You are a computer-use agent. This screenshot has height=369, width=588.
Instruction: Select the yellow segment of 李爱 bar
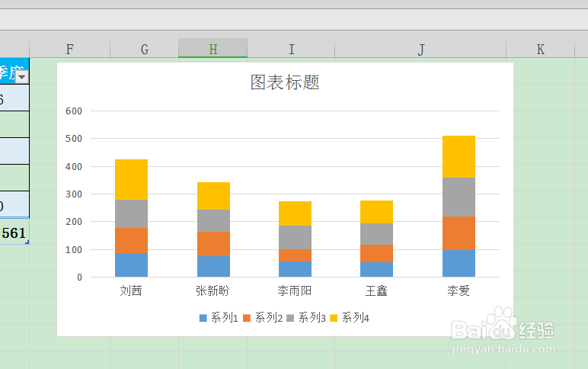459,156
